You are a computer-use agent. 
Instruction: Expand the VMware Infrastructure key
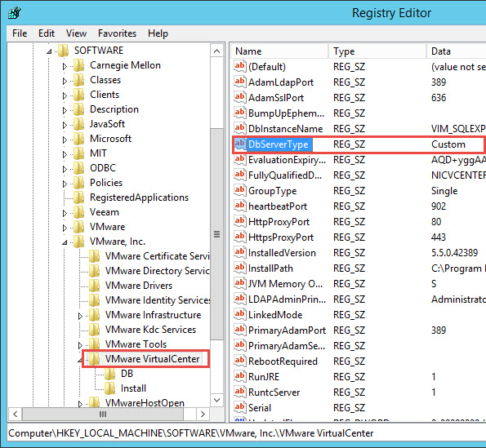(80, 316)
